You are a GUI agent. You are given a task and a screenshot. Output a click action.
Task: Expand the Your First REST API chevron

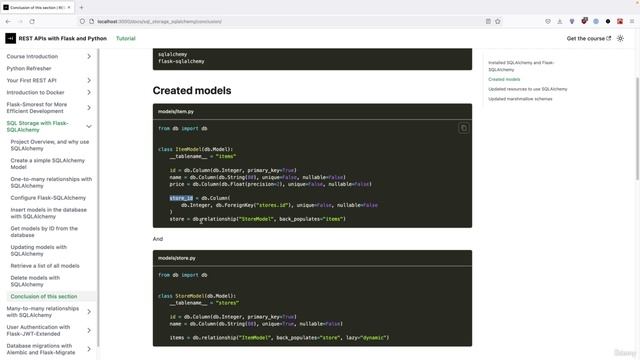click(x=89, y=80)
